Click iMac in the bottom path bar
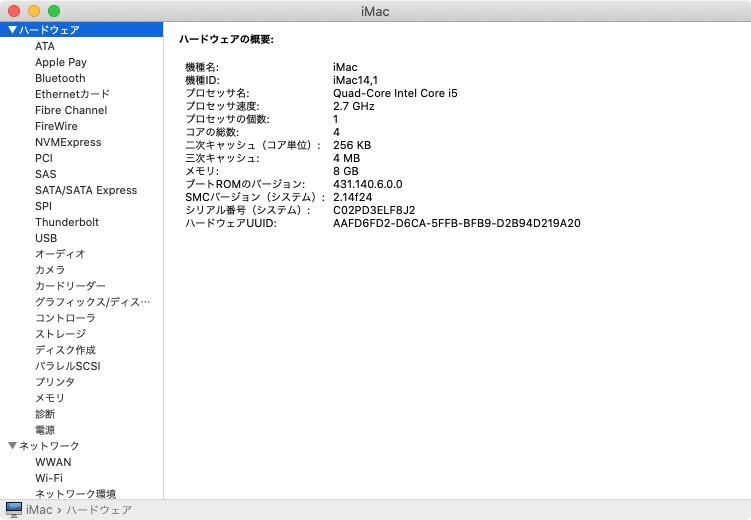 [39, 509]
